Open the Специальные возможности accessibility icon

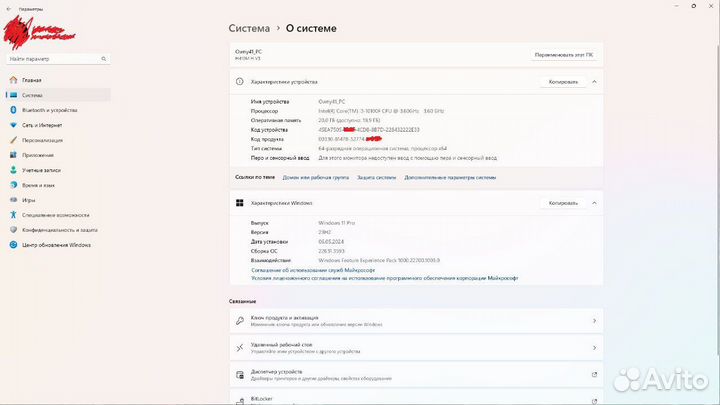pos(13,215)
